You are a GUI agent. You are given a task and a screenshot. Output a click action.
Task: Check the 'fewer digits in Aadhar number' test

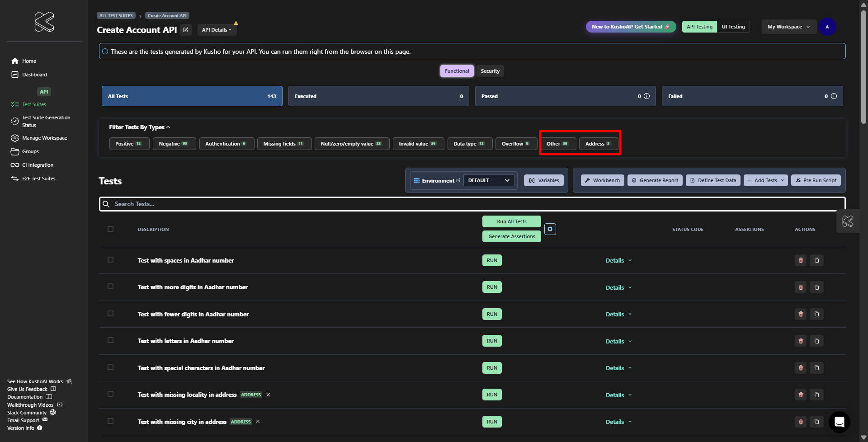tap(110, 314)
